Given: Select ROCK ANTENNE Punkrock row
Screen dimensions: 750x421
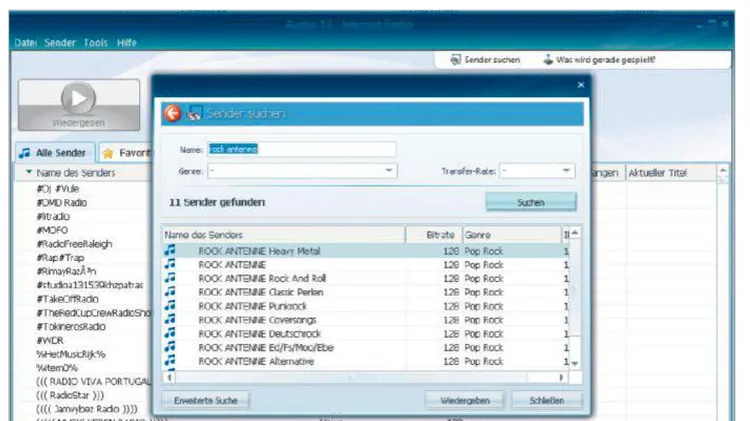Looking at the screenshot, I should click(366, 306).
